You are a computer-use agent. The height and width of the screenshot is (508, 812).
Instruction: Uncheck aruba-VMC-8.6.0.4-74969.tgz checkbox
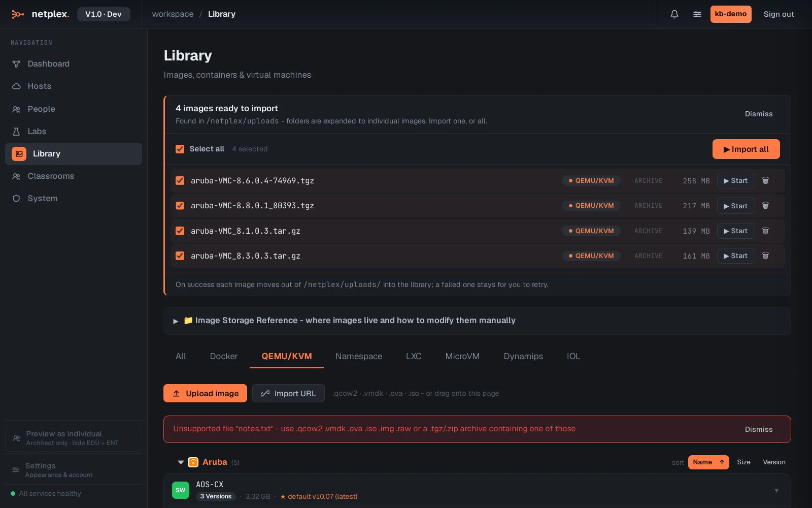tap(180, 181)
